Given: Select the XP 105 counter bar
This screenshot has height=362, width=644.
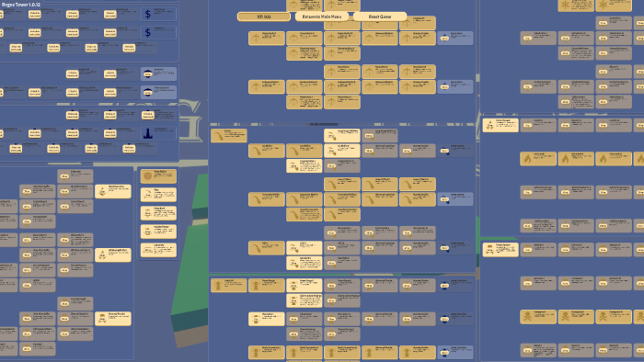Looking at the screenshot, I should (264, 17).
